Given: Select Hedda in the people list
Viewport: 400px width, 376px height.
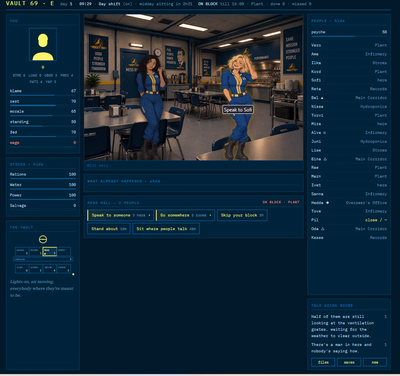Looking at the screenshot, I should [x=349, y=203].
